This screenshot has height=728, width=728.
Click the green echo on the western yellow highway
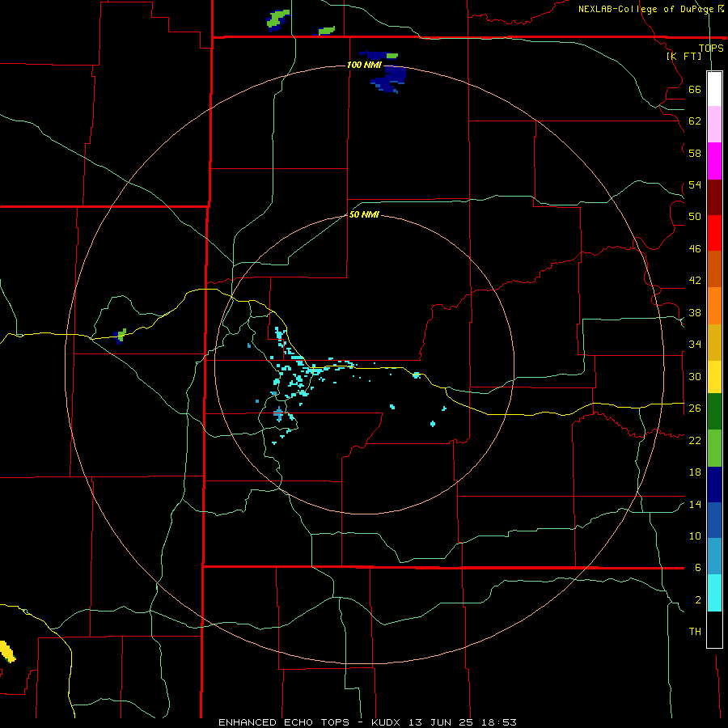tap(121, 336)
